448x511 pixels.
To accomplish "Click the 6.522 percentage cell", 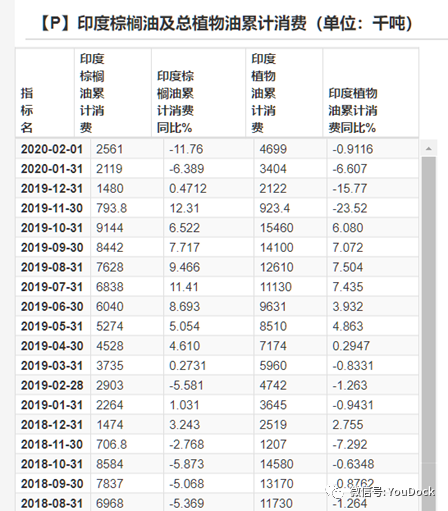I will [x=209, y=228].
